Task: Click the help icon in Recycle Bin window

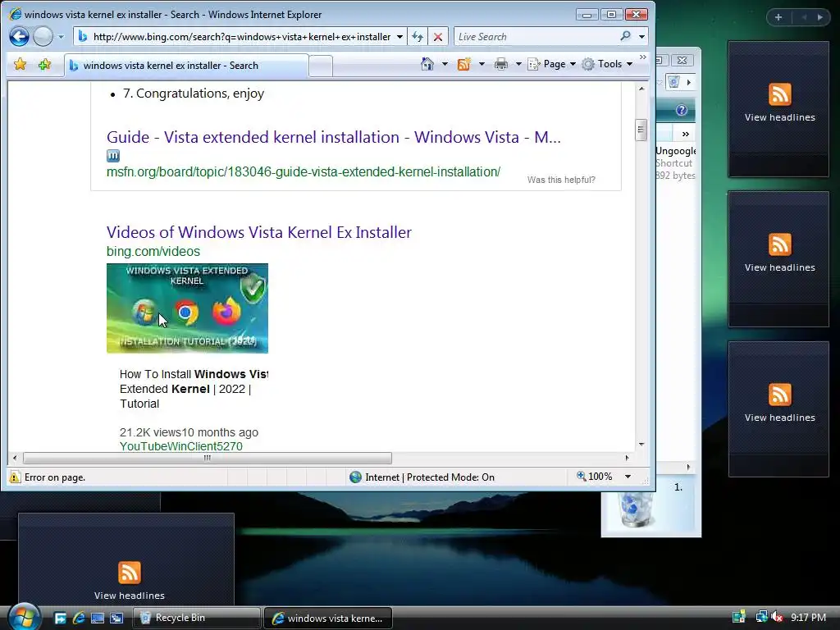Action: point(681,110)
